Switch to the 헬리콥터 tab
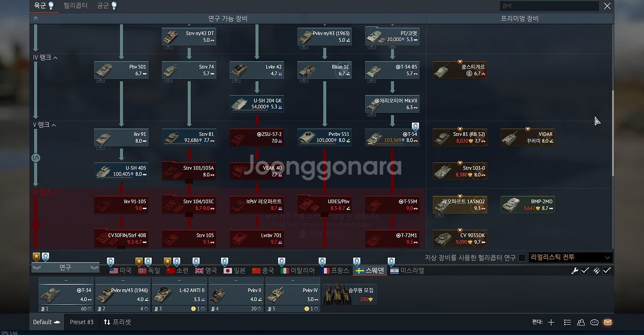 [75, 6]
